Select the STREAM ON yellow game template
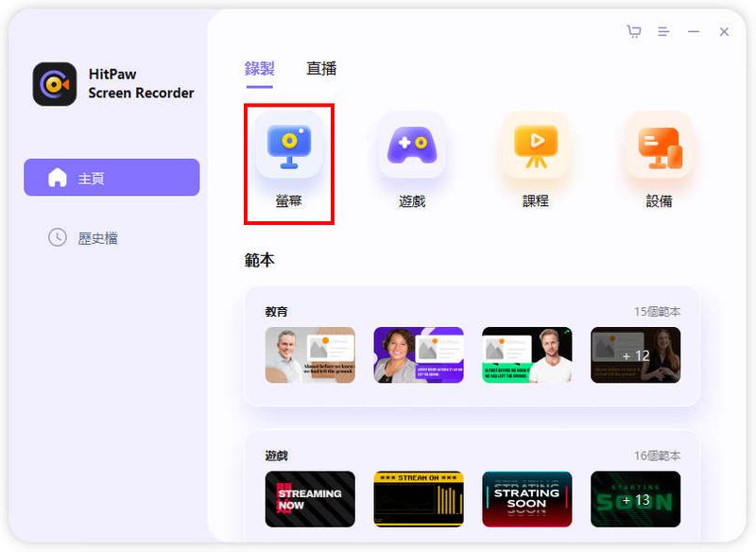The height and width of the screenshot is (552, 756). (x=419, y=499)
